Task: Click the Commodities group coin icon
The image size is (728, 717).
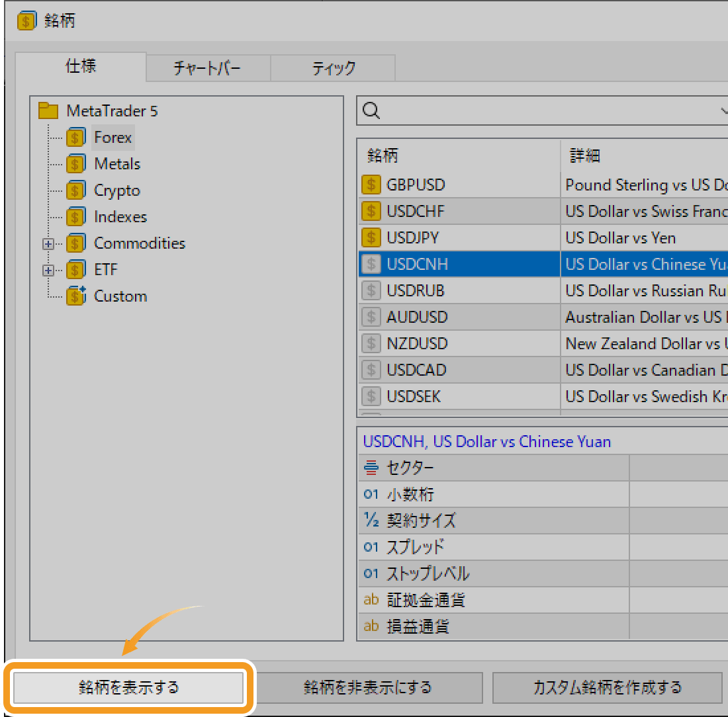Action: 75,243
